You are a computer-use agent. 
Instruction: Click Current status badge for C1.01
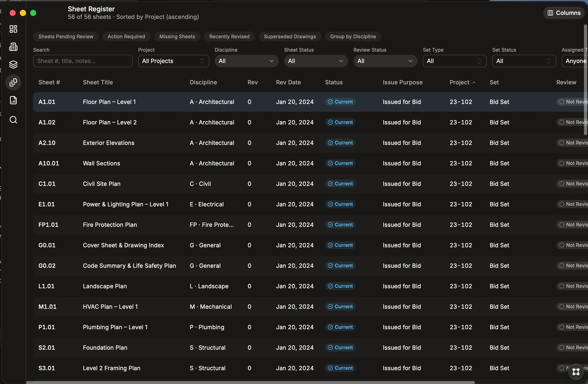(x=340, y=184)
